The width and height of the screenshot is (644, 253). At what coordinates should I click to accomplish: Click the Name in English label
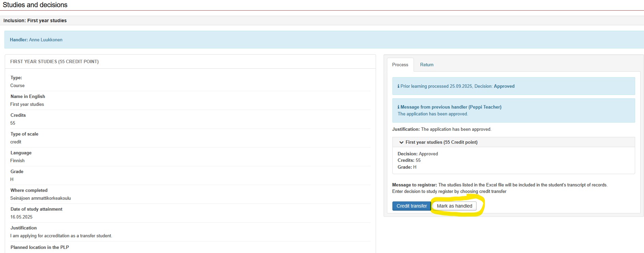28,96
